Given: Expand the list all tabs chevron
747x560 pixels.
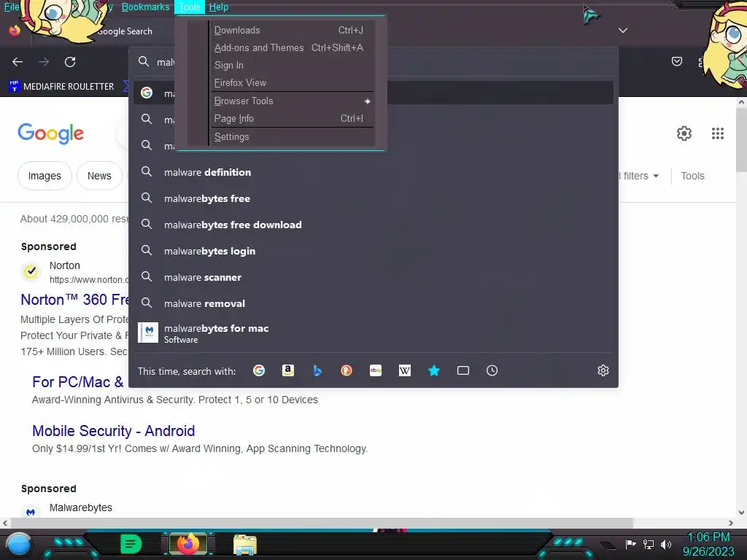Looking at the screenshot, I should click(623, 31).
